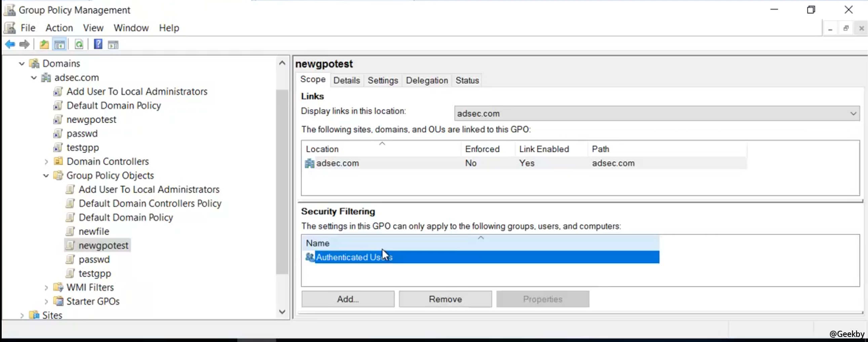Click the Refresh toolbar icon

[x=79, y=44]
